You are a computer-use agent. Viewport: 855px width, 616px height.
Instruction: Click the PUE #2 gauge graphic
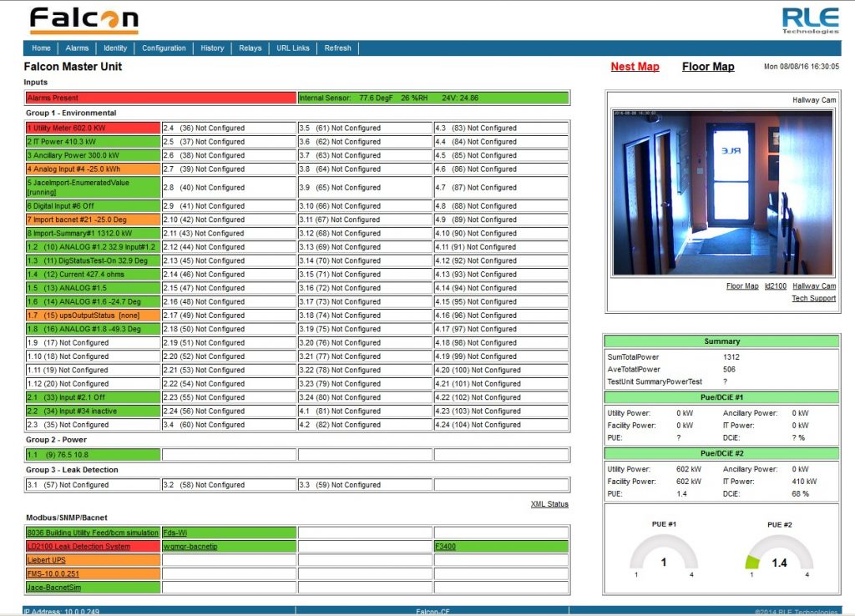[778, 553]
